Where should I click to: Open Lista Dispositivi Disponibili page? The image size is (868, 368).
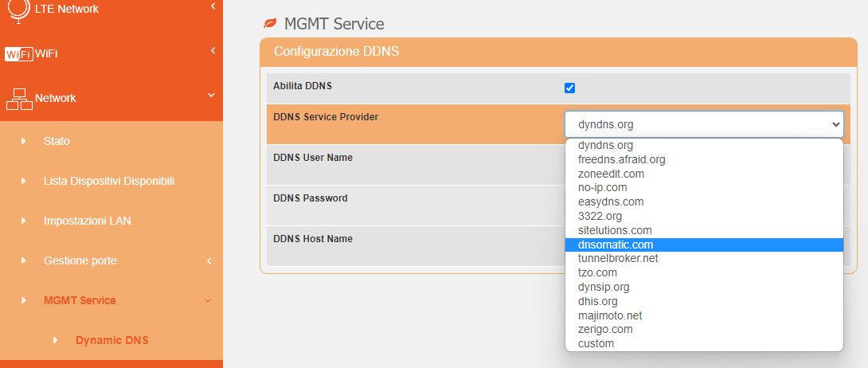109,181
